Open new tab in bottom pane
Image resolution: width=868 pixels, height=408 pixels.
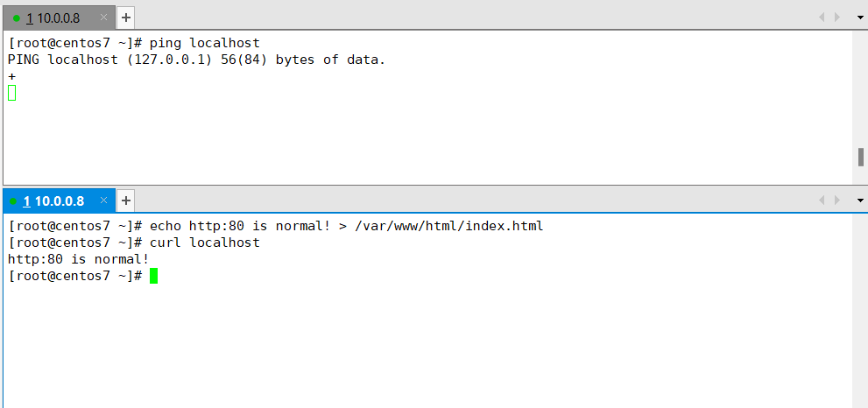[125, 200]
